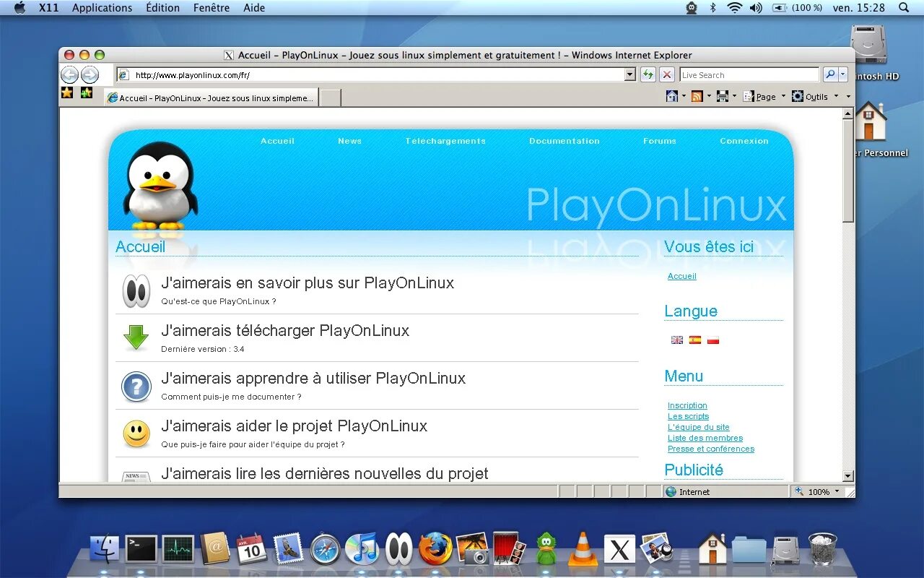Open the Les scripts sidebar link
This screenshot has height=578, width=924.
[x=688, y=416]
